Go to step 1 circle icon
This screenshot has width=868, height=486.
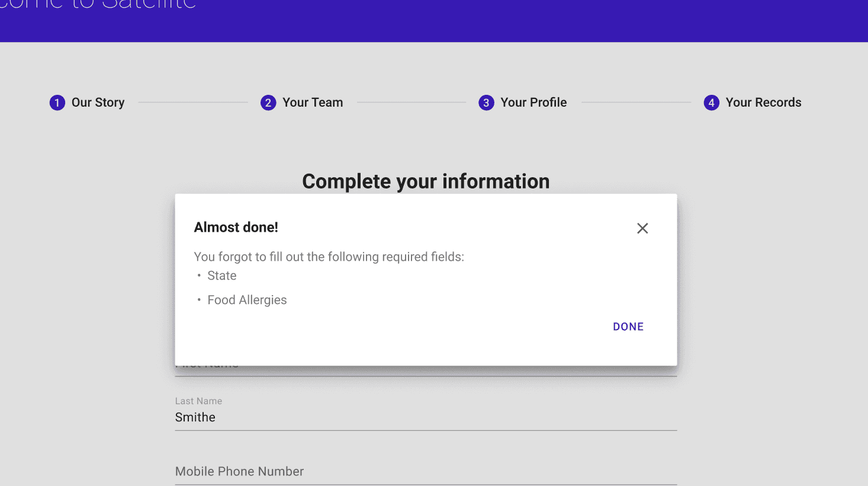tap(57, 103)
